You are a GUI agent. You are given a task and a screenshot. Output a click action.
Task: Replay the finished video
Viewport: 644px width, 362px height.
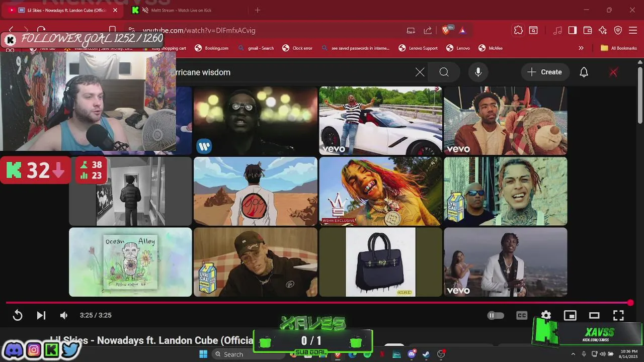click(18, 315)
